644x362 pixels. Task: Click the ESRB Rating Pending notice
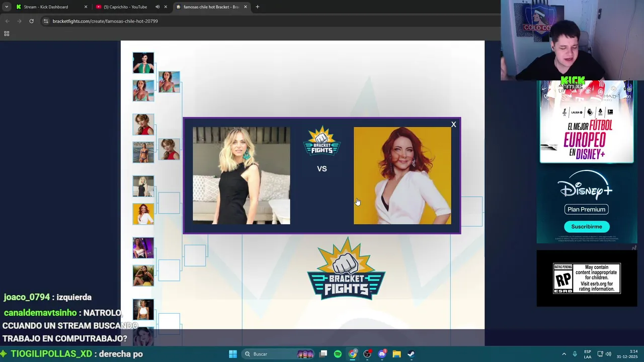pos(587,279)
